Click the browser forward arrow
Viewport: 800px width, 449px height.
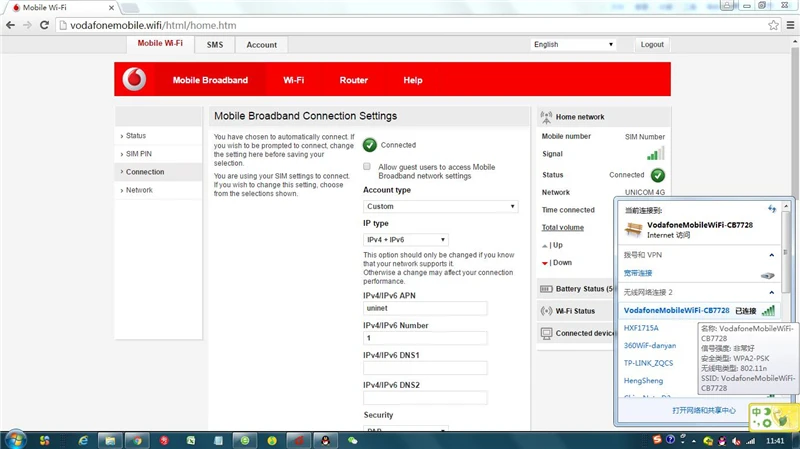[27, 25]
